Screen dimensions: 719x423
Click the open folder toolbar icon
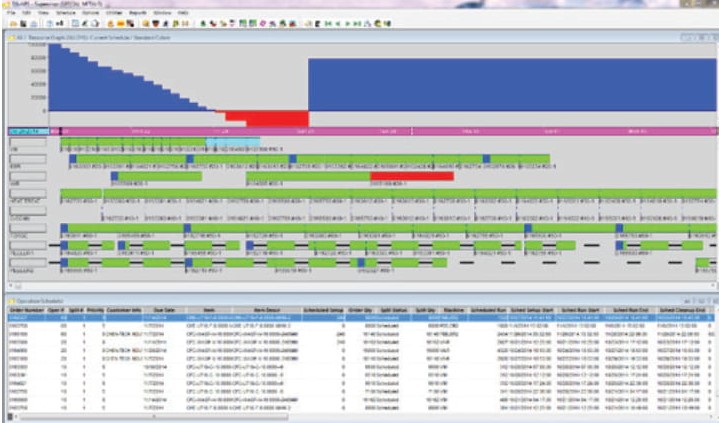13,23
